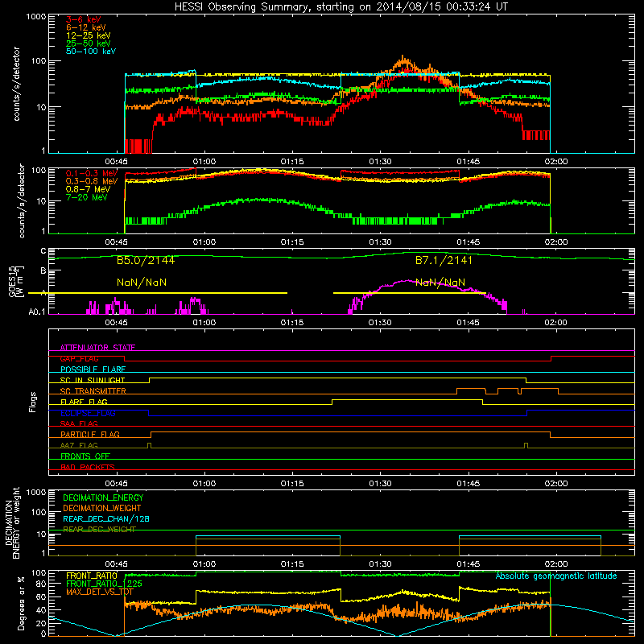Image resolution: width=644 pixels, height=644 pixels.
Task: Select the ATTENUATOR_STATE flag label
Action: (97, 348)
